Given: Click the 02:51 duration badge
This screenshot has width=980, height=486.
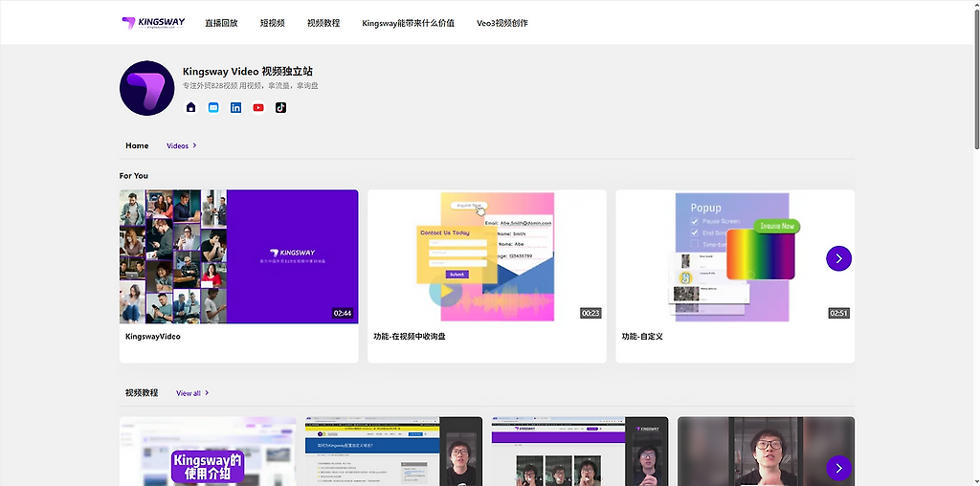Looking at the screenshot, I should tap(838, 313).
